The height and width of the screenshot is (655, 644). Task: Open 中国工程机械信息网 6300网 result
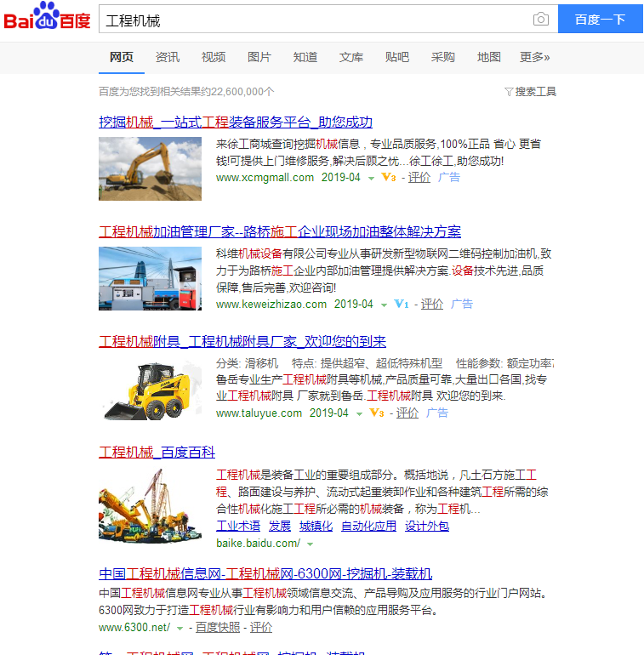pos(265,573)
